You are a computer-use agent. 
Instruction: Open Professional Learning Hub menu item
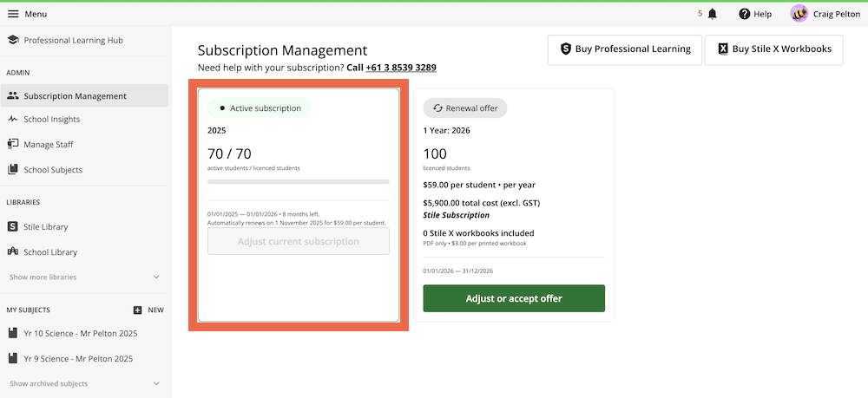click(85, 40)
